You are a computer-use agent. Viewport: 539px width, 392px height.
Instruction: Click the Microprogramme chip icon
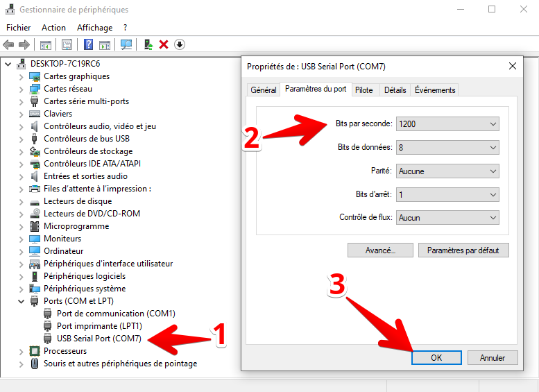click(35, 226)
